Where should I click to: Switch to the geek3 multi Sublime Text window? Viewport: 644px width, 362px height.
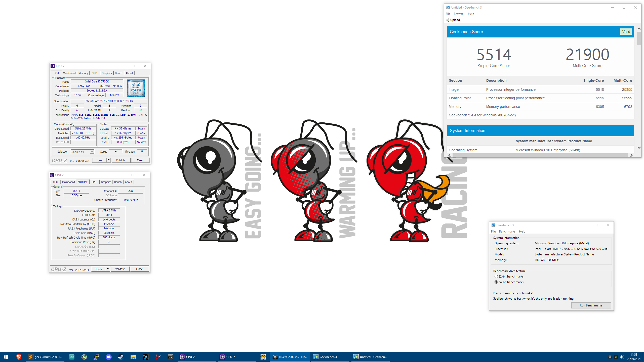coord(45,357)
